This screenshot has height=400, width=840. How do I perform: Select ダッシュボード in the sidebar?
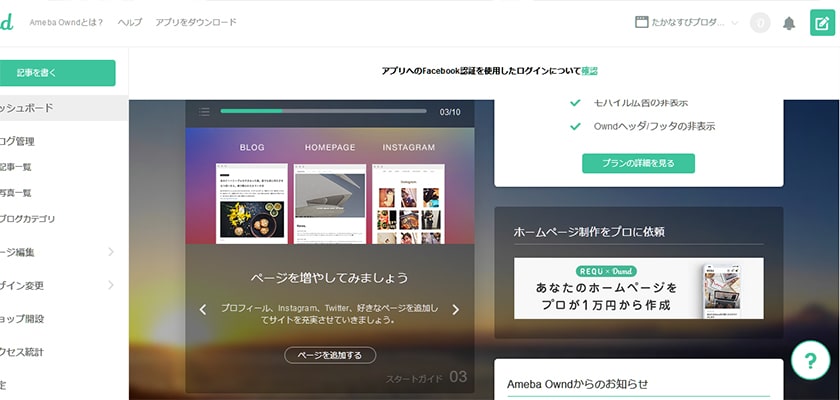point(64,108)
